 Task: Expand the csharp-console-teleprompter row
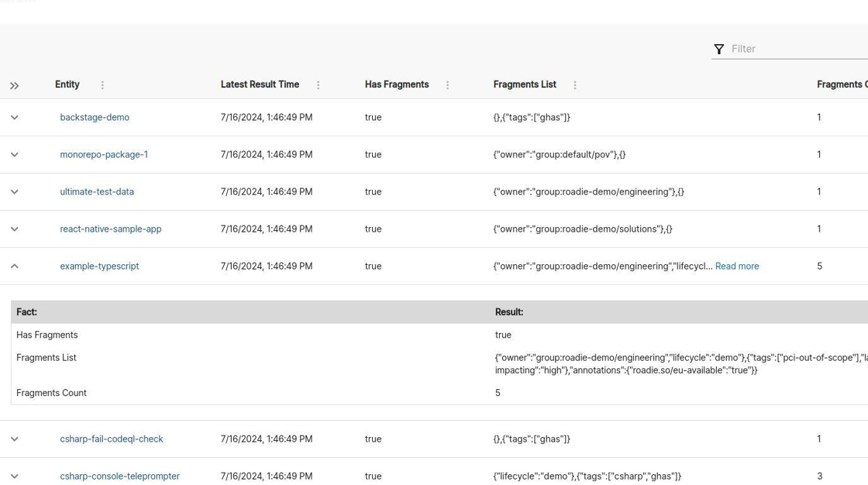(x=15, y=476)
